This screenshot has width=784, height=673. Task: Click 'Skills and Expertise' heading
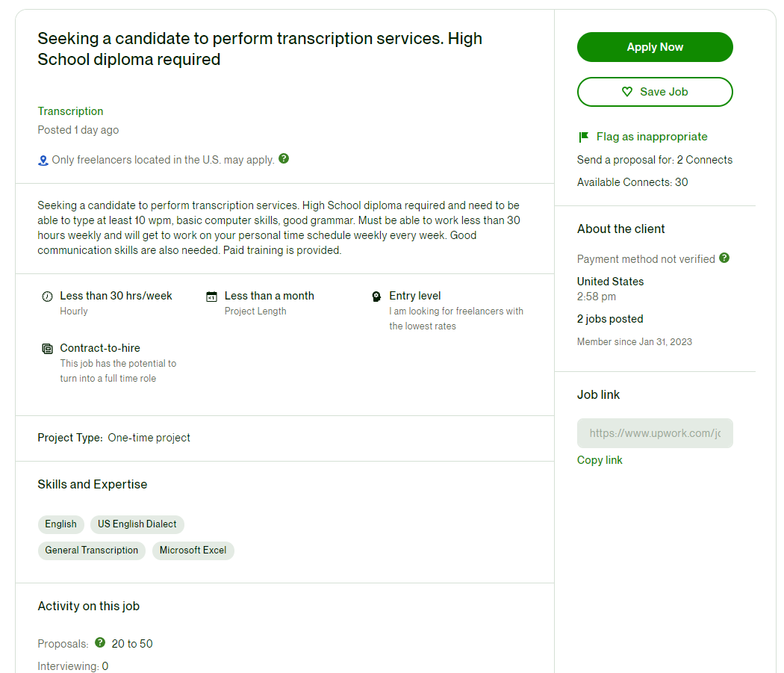93,484
